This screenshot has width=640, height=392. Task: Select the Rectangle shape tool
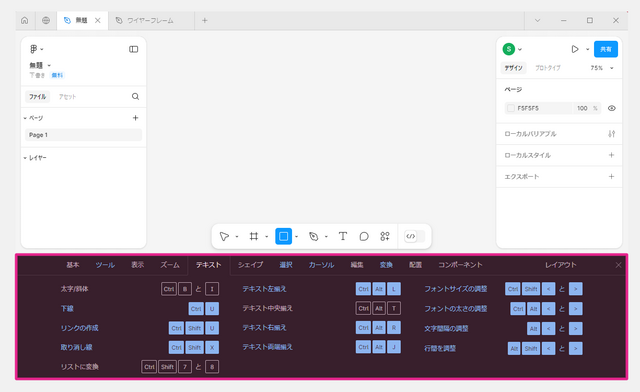(283, 236)
